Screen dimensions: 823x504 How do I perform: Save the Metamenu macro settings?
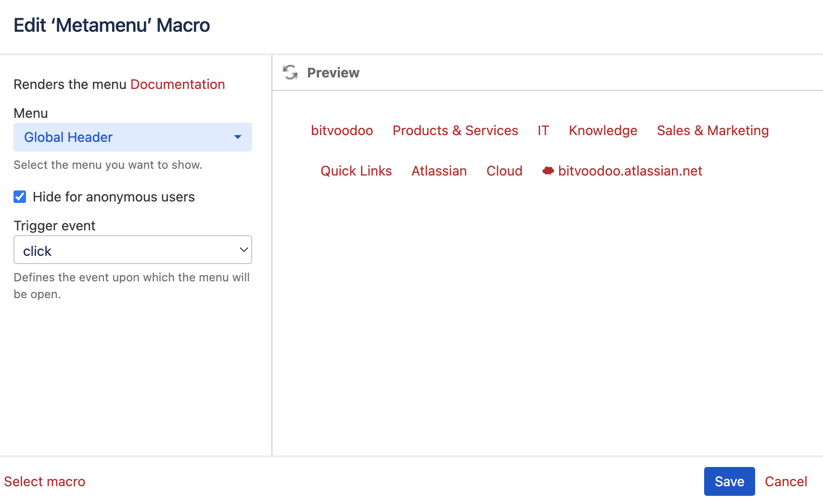click(729, 481)
